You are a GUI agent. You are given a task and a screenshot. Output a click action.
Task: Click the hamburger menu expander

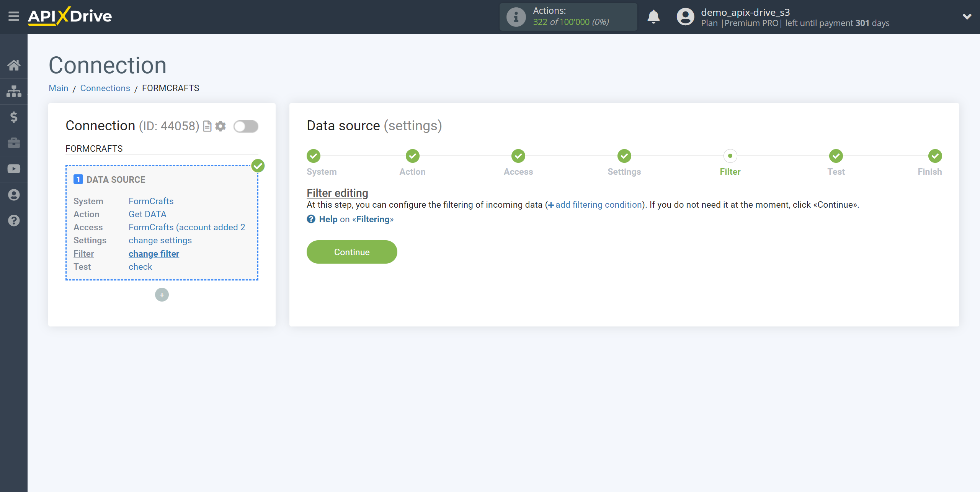coord(14,17)
